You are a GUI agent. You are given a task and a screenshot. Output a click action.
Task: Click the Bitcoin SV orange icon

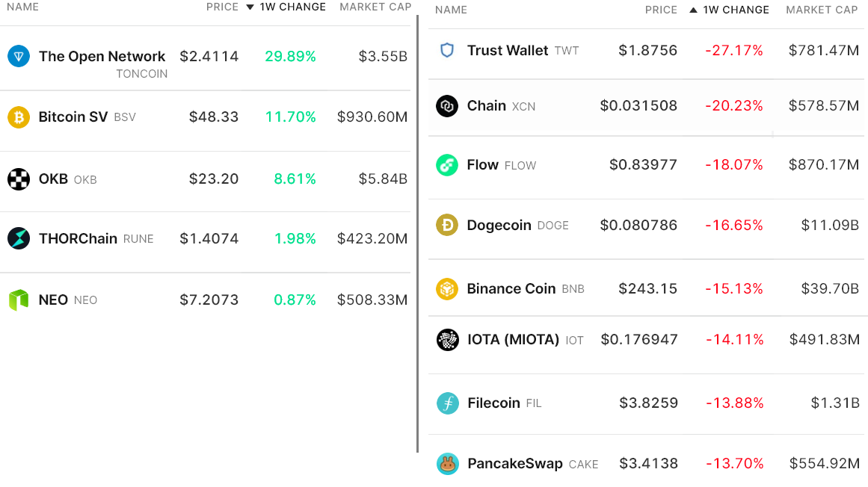pyautogui.click(x=19, y=117)
